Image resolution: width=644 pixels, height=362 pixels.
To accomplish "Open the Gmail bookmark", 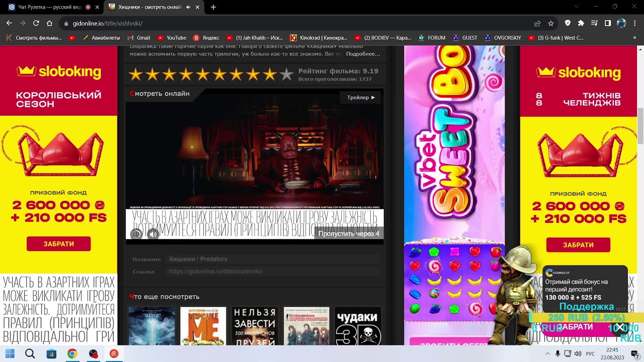I will pyautogui.click(x=138, y=38).
